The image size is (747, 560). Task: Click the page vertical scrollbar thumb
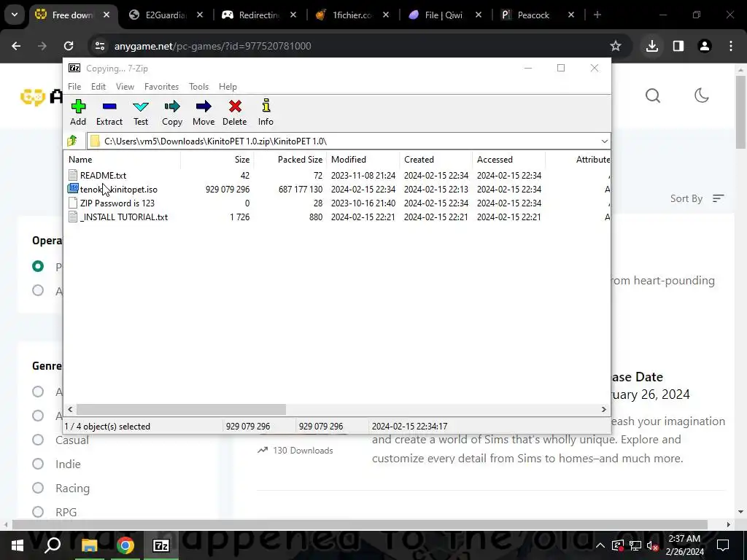[740, 112]
